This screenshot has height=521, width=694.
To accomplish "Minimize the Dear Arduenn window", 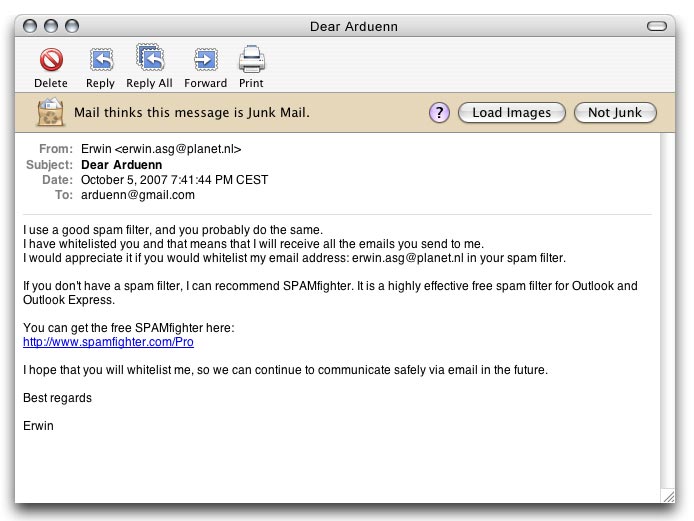I will 51,26.
